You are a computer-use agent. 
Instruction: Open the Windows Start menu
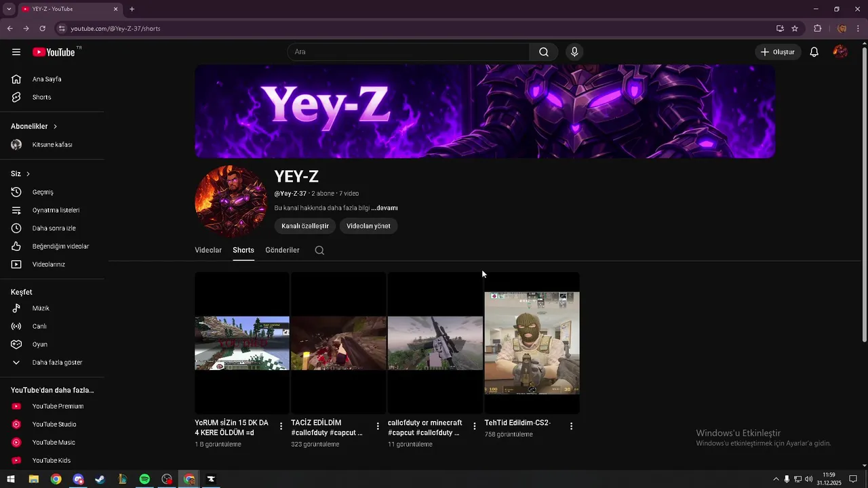[x=11, y=479]
